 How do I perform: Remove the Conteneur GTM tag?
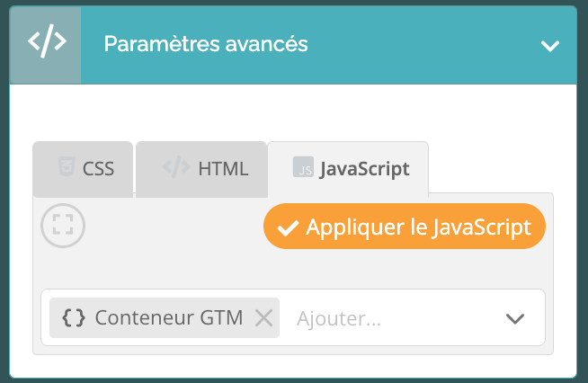264,318
